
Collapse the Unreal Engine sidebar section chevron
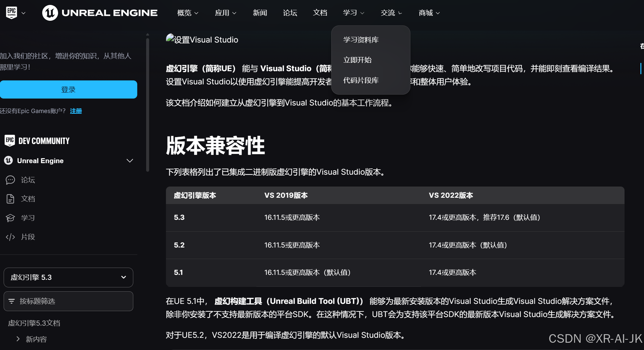[130, 160]
